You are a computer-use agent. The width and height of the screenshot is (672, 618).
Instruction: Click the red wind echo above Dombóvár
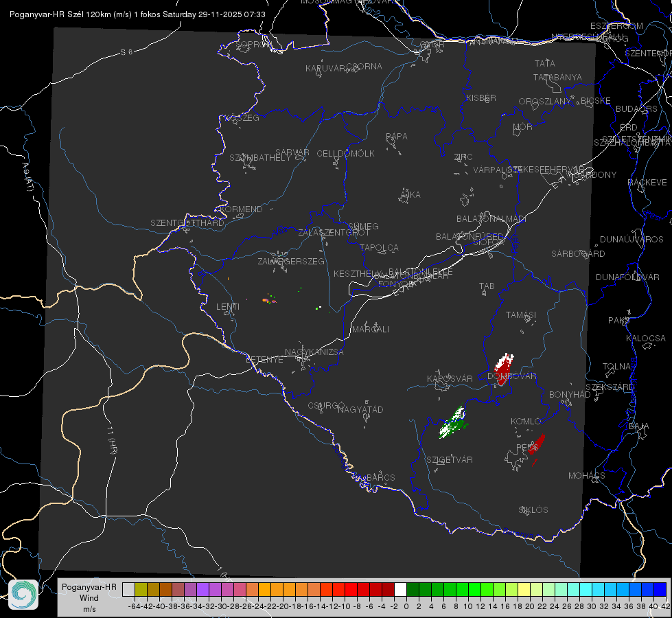click(x=504, y=369)
